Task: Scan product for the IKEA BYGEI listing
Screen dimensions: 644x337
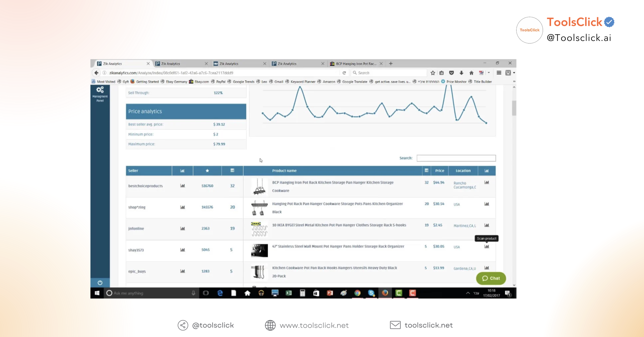Action: click(x=487, y=225)
